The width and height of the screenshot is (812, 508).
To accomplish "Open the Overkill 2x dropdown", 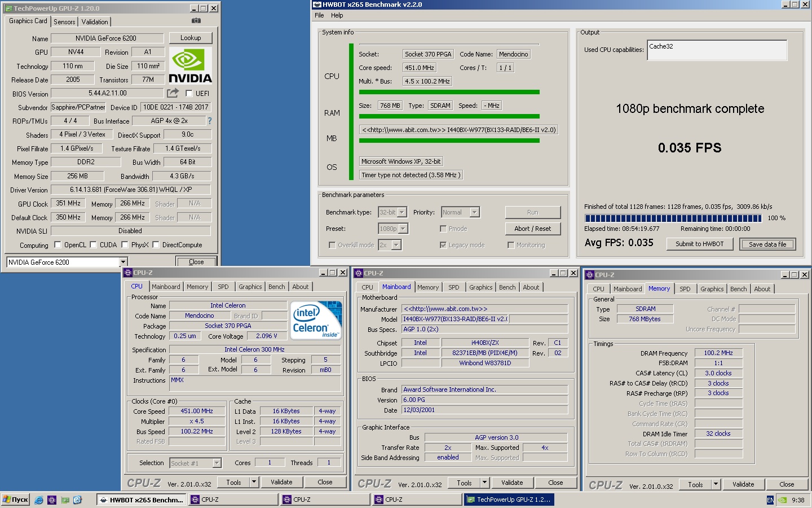I will (x=396, y=245).
